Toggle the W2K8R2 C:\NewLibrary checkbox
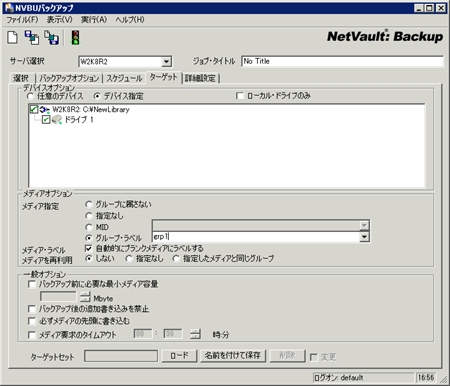Screen dimensions: 450x386 coord(34,109)
